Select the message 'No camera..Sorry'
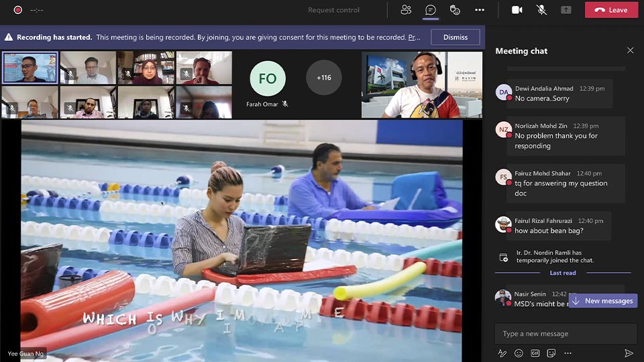This screenshot has height=362, width=644. click(x=542, y=99)
